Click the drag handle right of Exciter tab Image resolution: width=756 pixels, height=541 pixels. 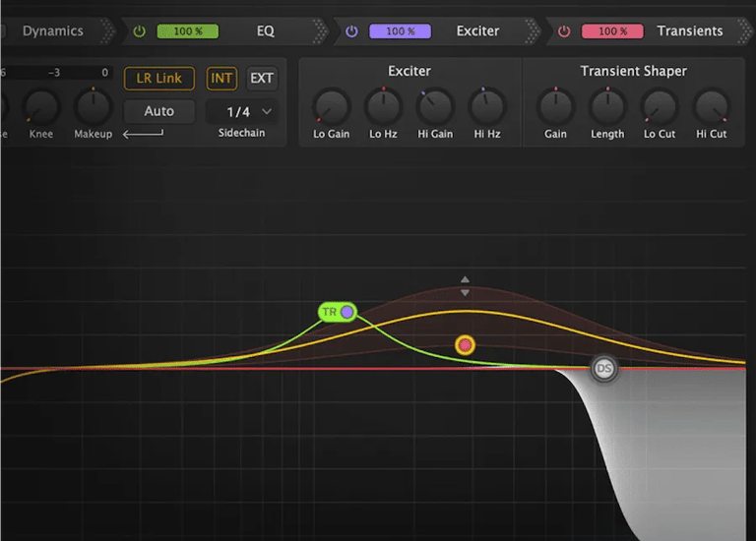(x=532, y=31)
